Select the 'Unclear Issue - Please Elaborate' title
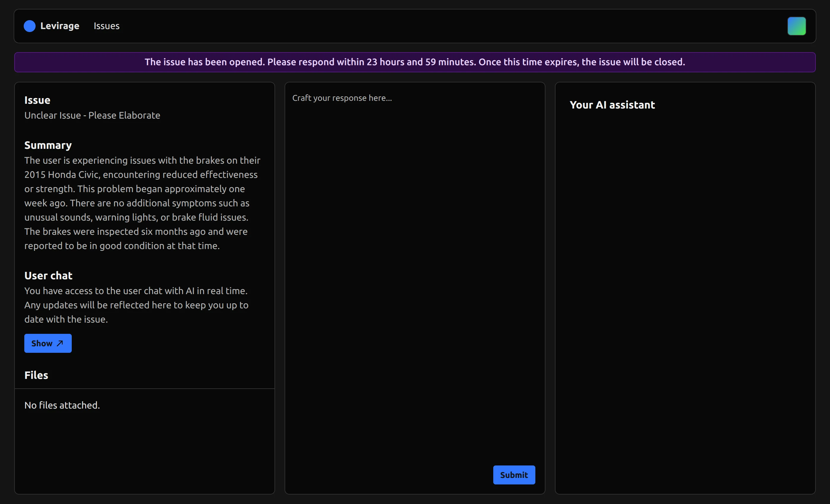Viewport: 830px width, 504px height. coord(92,115)
